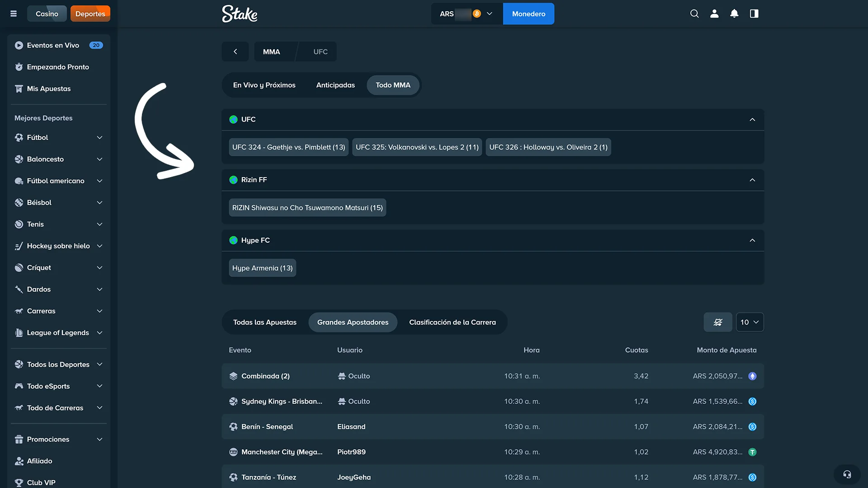
Task: Toggle the side panel icon
Action: 754,14
